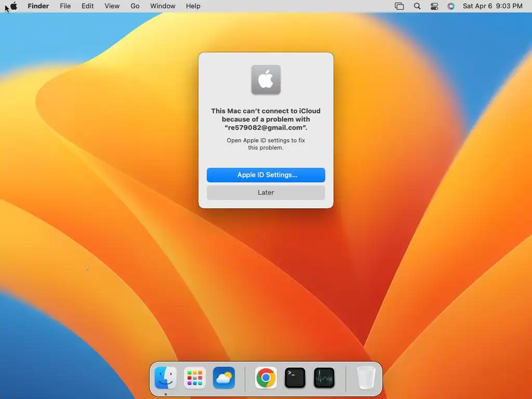
Task: Click the iCloud connection error heading text
Action: [266, 119]
